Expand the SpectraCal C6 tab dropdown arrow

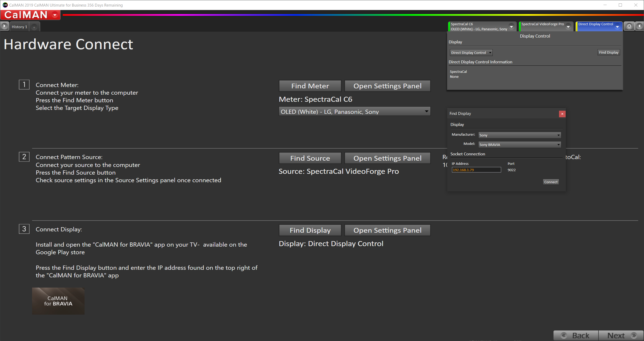(x=511, y=27)
